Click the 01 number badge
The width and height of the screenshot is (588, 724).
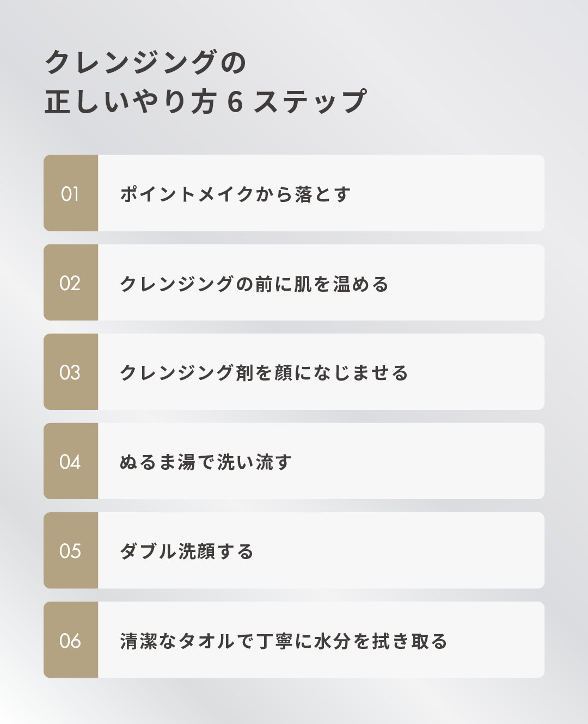pyautogui.click(x=71, y=193)
